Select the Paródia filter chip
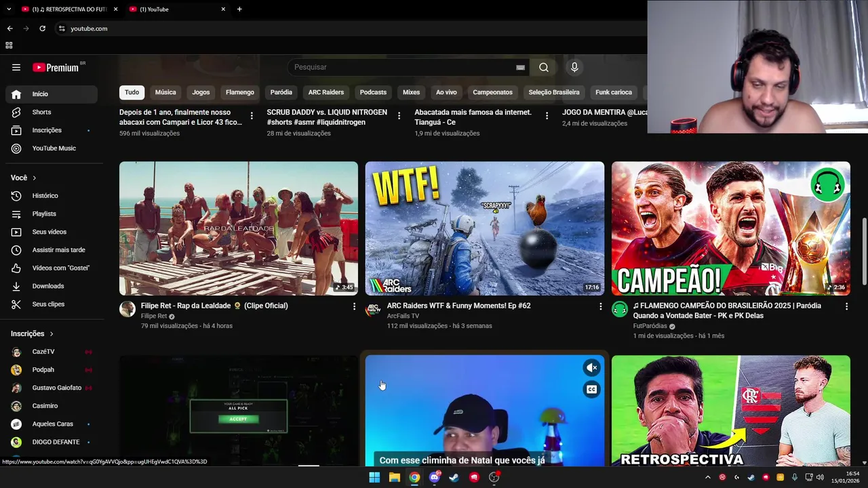Viewport: 868px width, 488px height. tap(281, 92)
